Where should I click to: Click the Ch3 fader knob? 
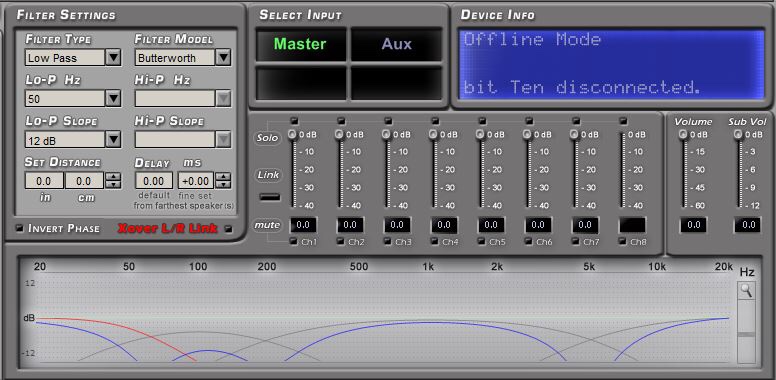coord(386,134)
